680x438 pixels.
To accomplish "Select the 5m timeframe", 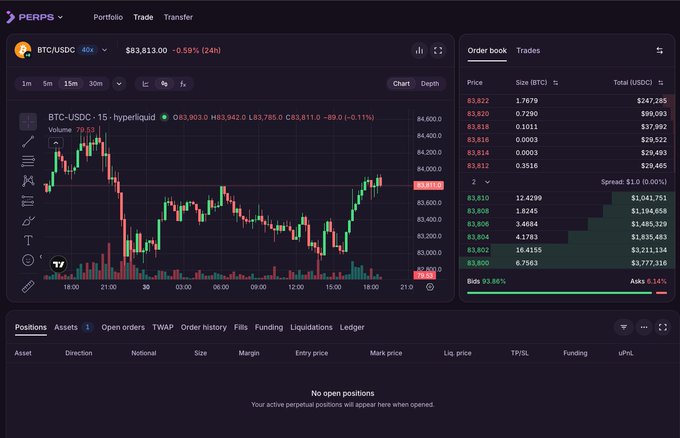I will click(48, 84).
